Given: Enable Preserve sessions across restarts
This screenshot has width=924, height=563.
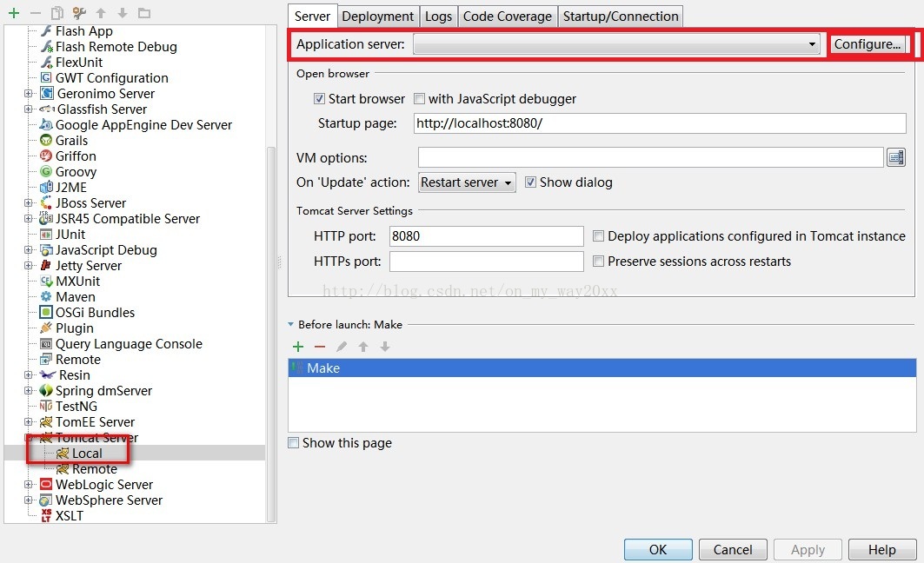Looking at the screenshot, I should [x=598, y=261].
